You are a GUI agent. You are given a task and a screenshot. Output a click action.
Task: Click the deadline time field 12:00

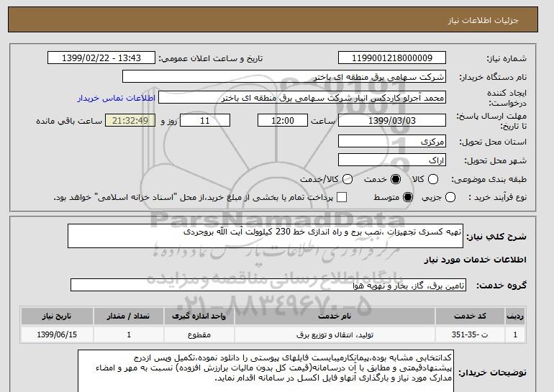pyautogui.click(x=283, y=120)
